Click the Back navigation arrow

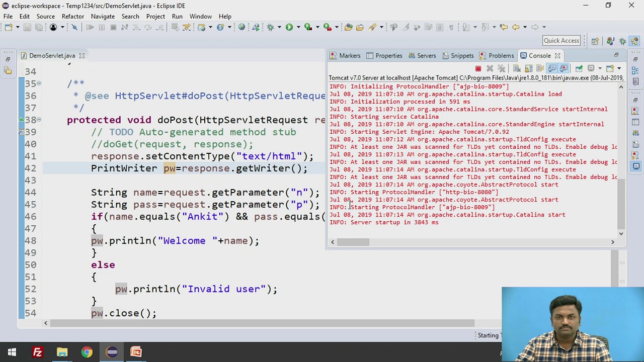(516, 27)
